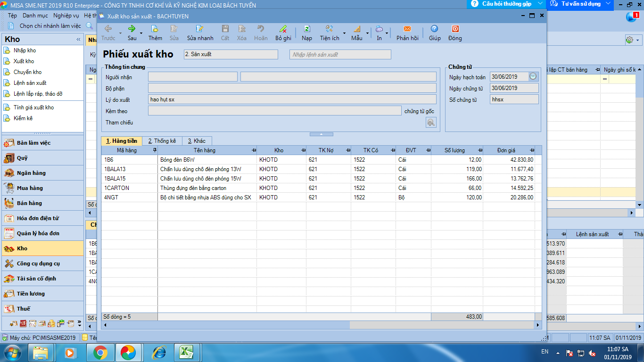This screenshot has width=644, height=362.
Task: Open the In (print) dropdown arrow
Action: click(x=388, y=33)
